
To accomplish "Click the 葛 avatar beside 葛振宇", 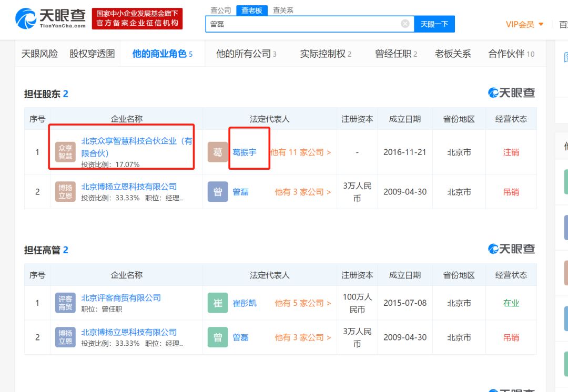I will click(217, 152).
